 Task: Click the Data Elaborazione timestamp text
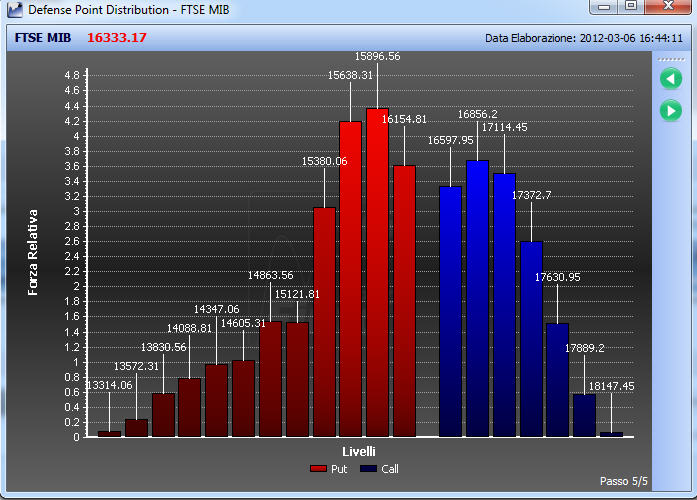[x=584, y=38]
